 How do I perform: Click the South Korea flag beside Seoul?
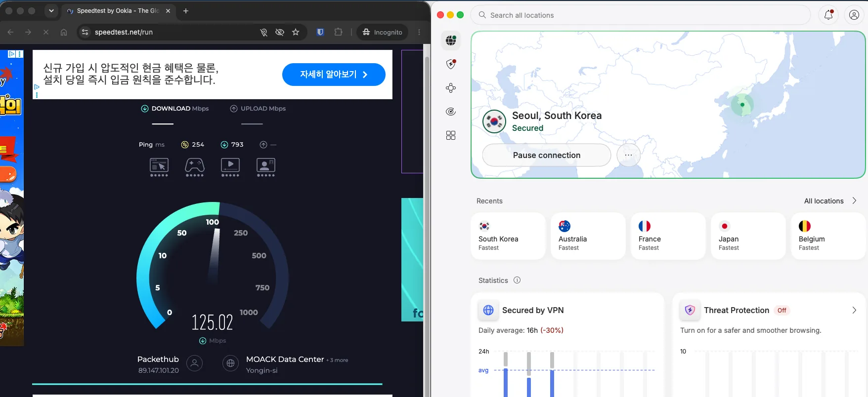[x=494, y=121]
